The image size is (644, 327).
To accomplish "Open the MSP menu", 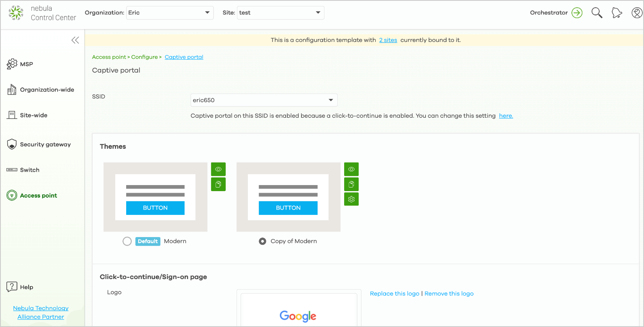I will coord(27,64).
